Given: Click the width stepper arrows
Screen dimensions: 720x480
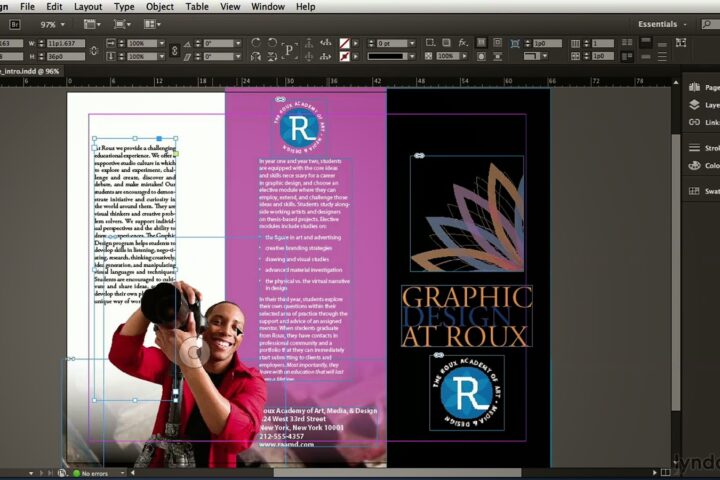Looking at the screenshot, I should (41, 43).
